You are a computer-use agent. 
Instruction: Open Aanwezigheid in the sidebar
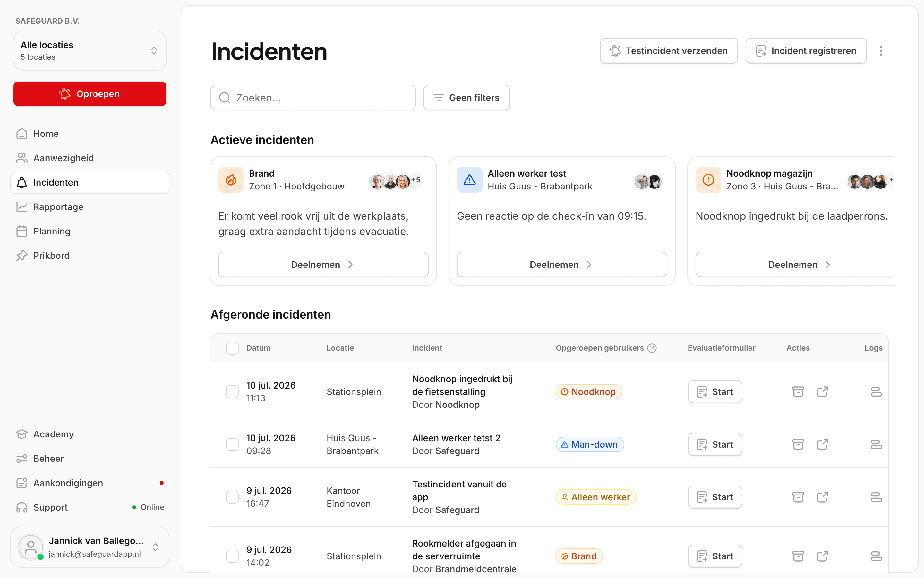point(90,158)
